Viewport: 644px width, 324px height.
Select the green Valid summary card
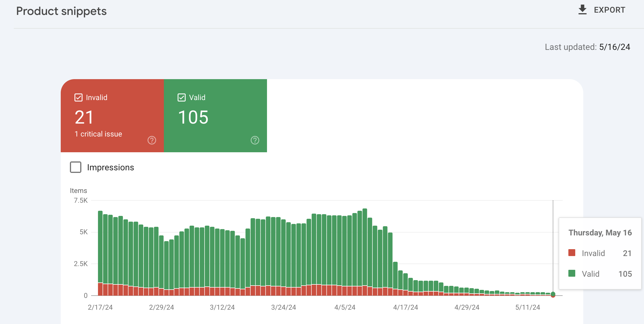click(215, 116)
